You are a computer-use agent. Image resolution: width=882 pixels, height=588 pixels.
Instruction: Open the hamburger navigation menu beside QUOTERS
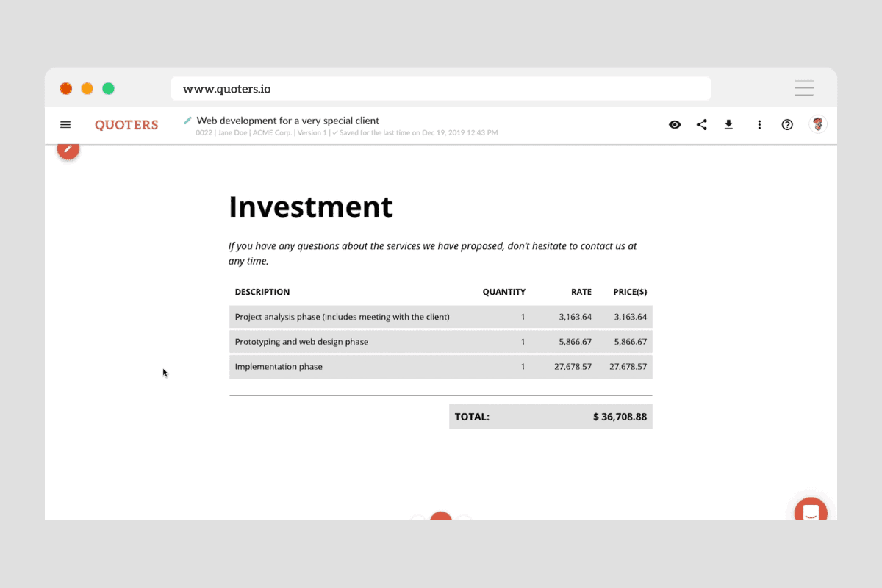pos(65,125)
